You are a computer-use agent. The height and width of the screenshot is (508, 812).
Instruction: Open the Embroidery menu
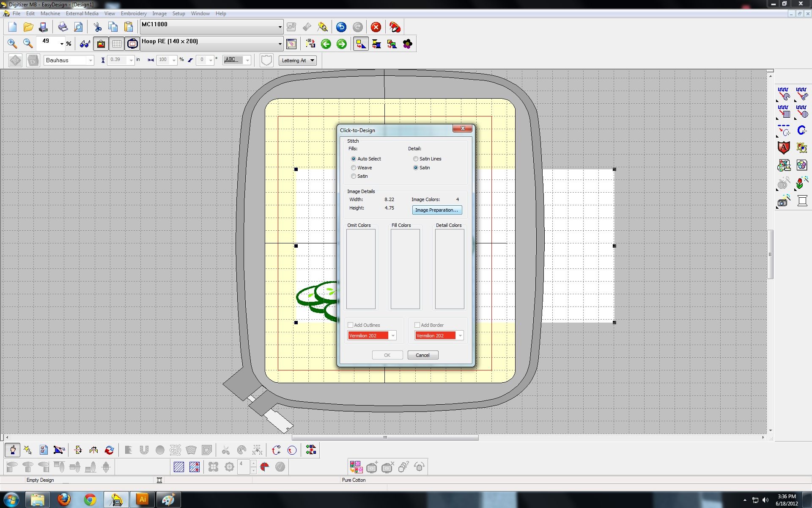(x=134, y=13)
